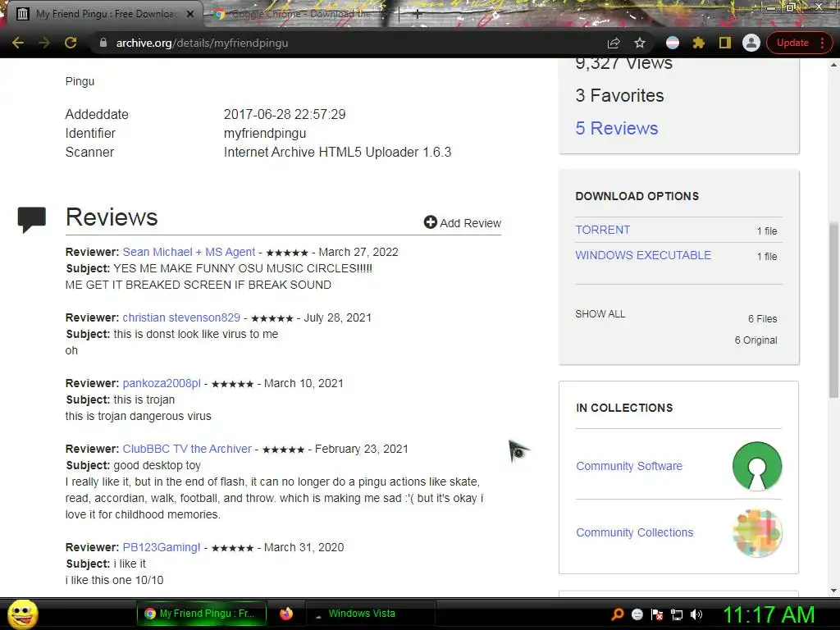
Task: Click the volume speaker tray icon
Action: tap(696, 614)
